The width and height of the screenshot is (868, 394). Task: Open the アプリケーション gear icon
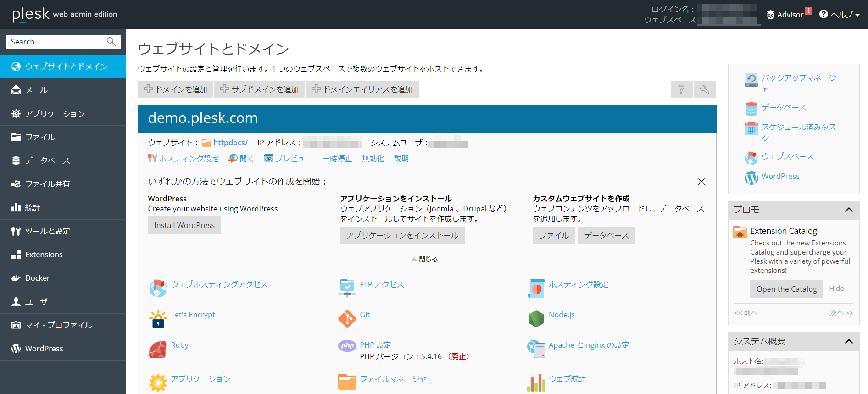tap(158, 383)
